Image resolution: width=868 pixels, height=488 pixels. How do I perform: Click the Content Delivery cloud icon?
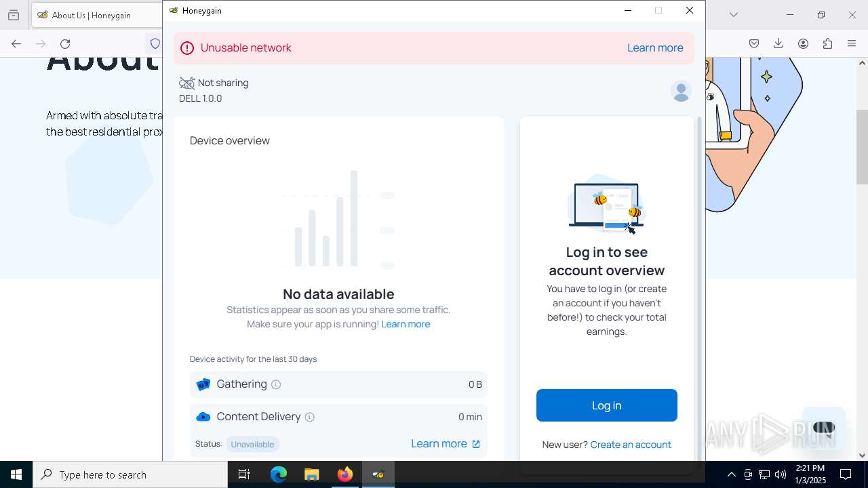click(x=203, y=417)
